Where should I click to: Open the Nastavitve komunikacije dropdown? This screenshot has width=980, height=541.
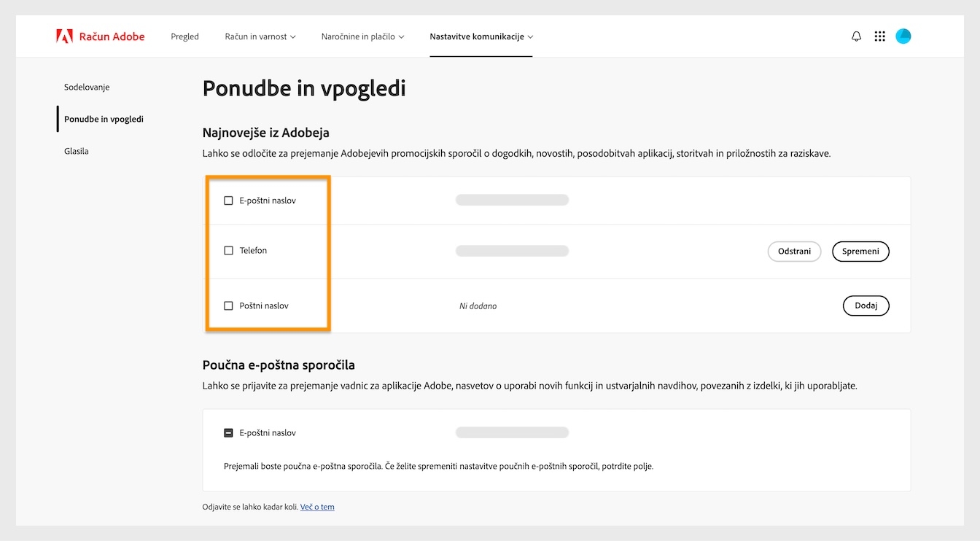[481, 36]
